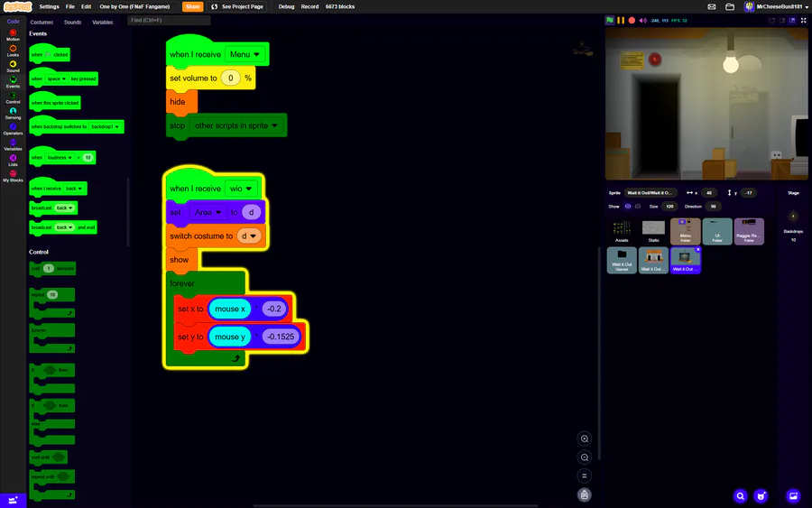Click the Find (Ctrl+F) search box

[169, 20]
